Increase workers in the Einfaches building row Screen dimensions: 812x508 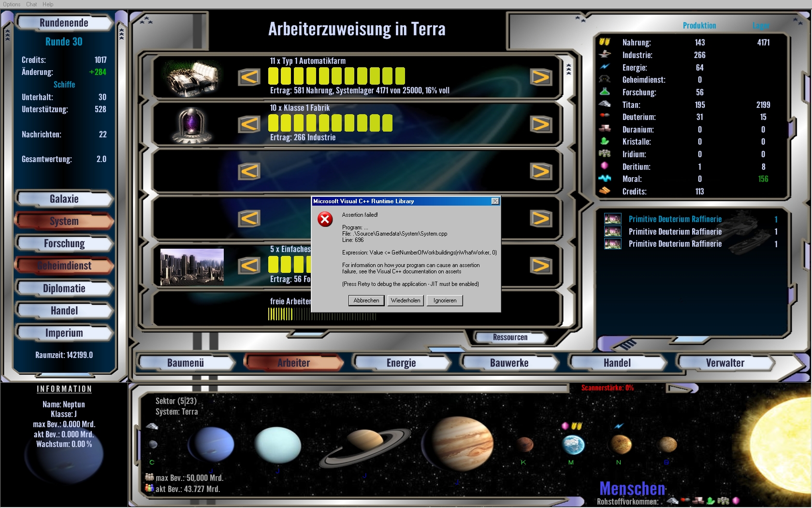[x=541, y=265]
